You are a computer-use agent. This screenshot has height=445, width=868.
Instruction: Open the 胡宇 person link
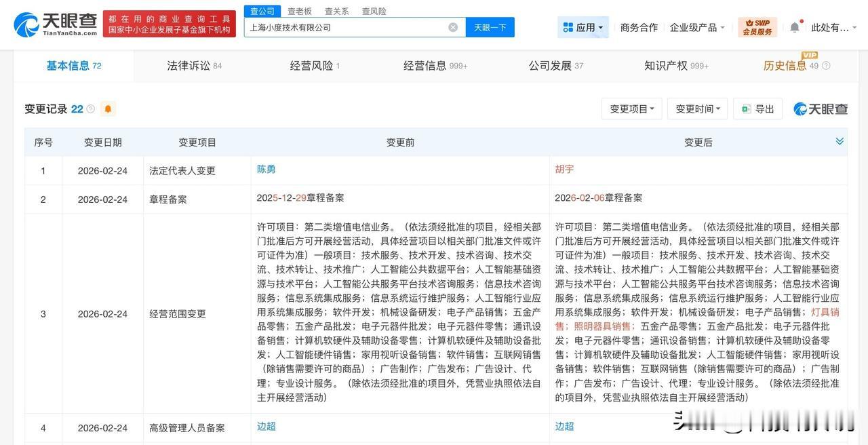point(564,170)
